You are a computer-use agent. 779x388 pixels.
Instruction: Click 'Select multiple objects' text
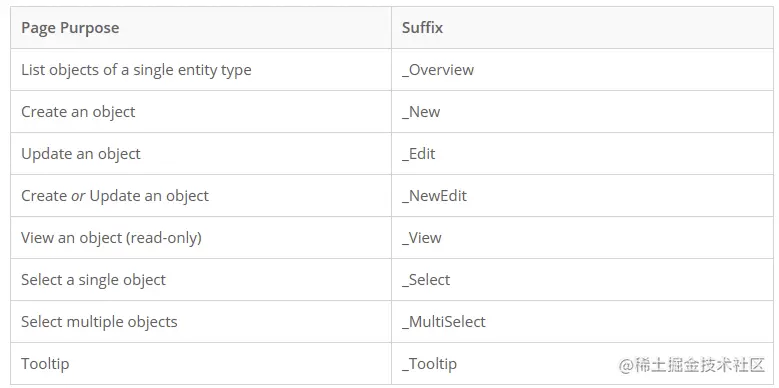99,321
